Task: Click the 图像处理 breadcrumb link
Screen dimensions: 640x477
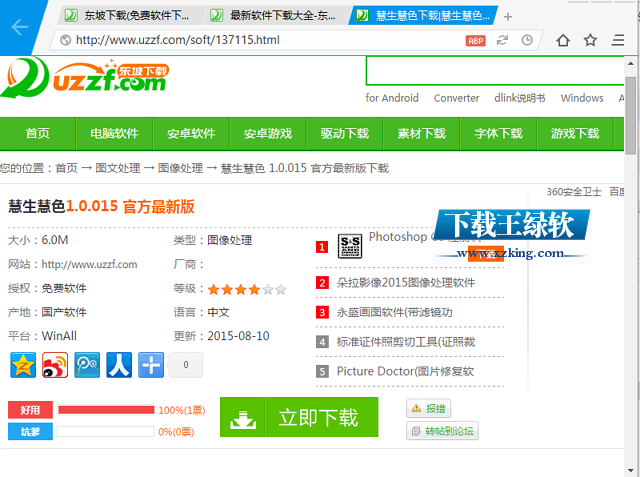Action: click(x=180, y=168)
